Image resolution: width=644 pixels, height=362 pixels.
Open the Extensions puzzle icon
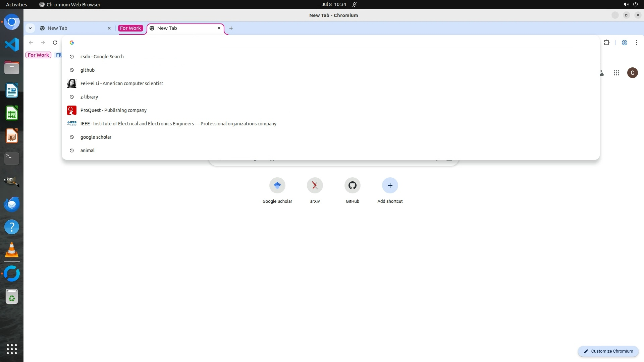coord(606,43)
